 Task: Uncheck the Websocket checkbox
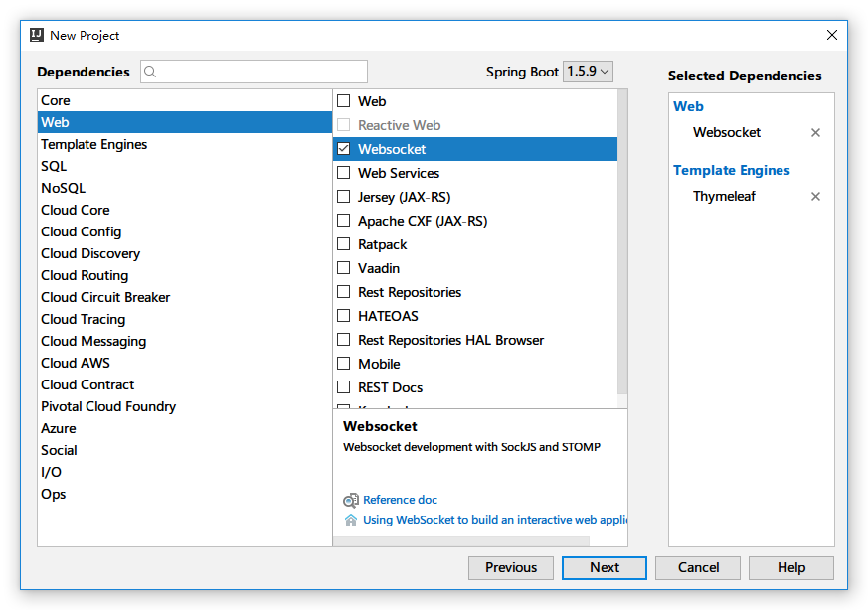tap(344, 149)
